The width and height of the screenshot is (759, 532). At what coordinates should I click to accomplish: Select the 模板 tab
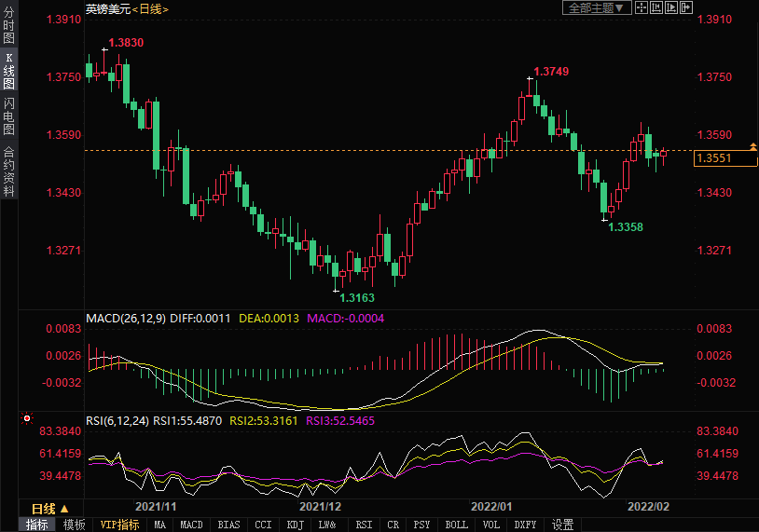tap(74, 525)
